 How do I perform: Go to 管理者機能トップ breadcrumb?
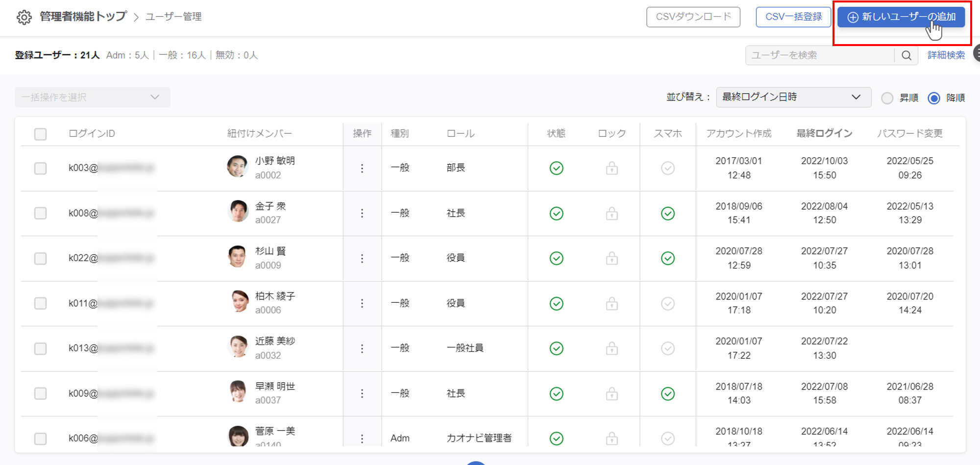pos(83,17)
